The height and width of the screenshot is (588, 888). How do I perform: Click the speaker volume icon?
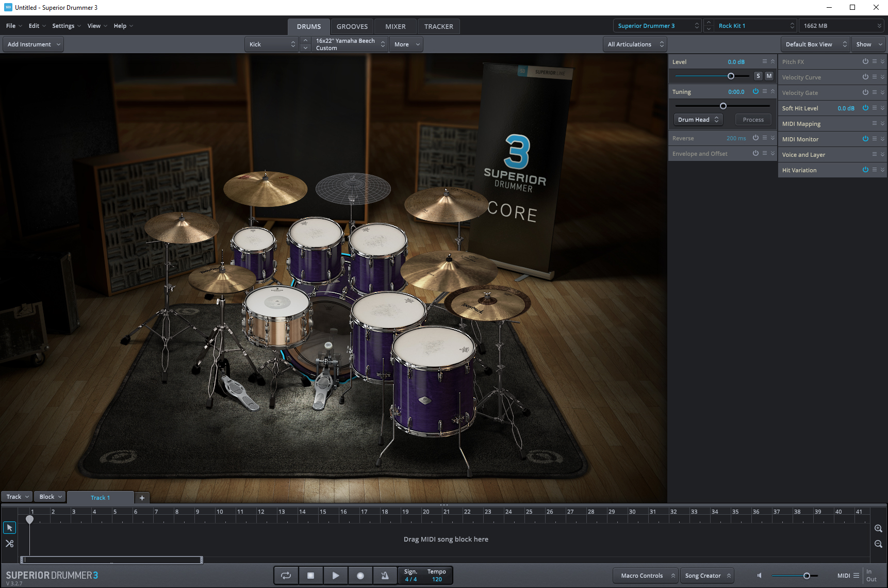759,576
